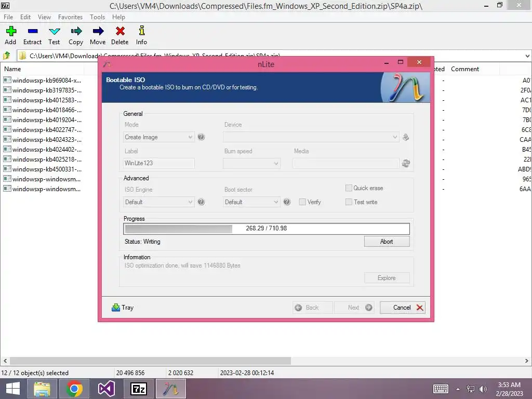Click the Move toolbar icon in 7-Zip
532x399 pixels.
point(98,31)
